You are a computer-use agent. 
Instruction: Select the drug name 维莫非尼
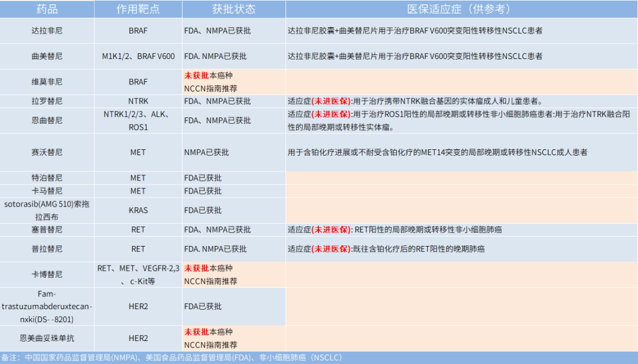(x=47, y=81)
